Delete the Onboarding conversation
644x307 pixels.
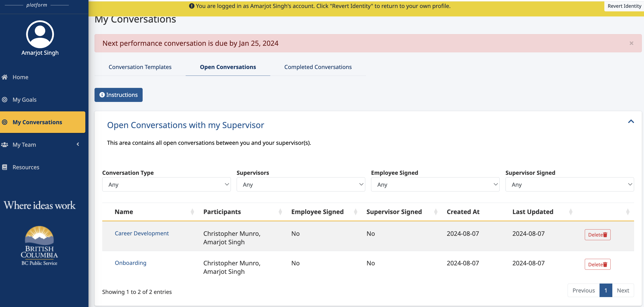tap(598, 264)
